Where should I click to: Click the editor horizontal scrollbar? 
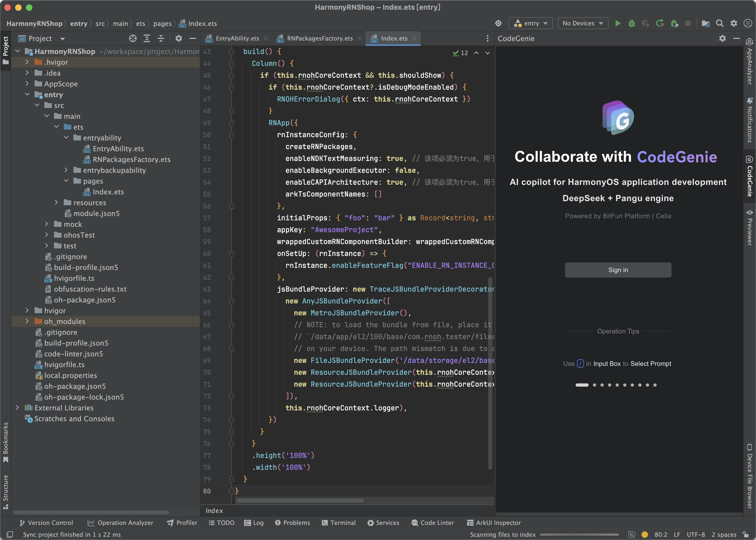300,500
